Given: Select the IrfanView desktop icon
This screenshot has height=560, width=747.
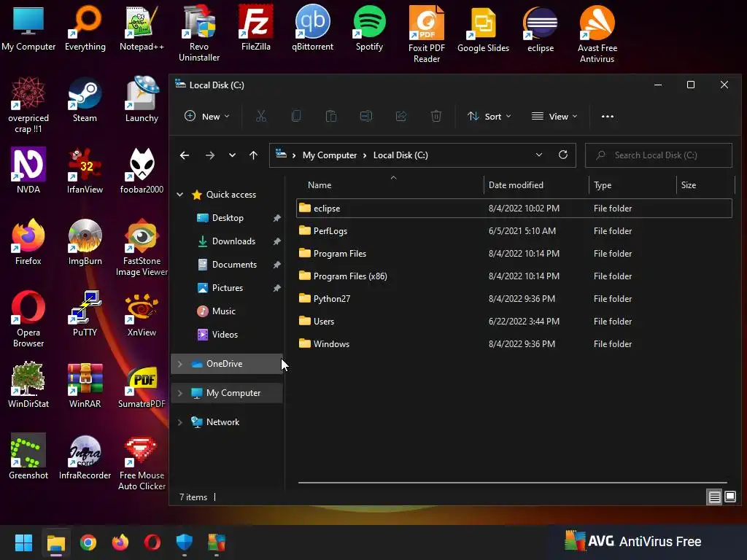Looking at the screenshot, I should 85,171.
